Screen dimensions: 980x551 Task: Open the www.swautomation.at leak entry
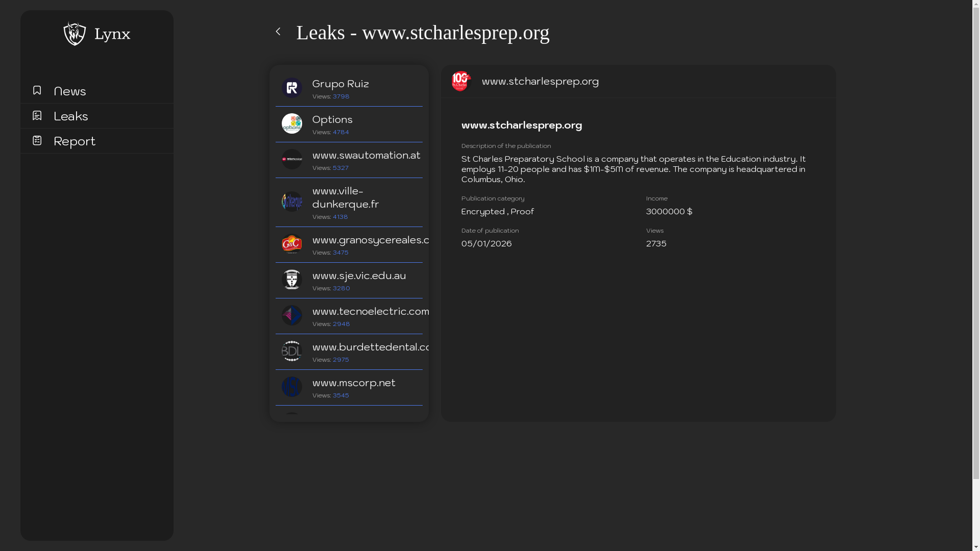[366, 155]
